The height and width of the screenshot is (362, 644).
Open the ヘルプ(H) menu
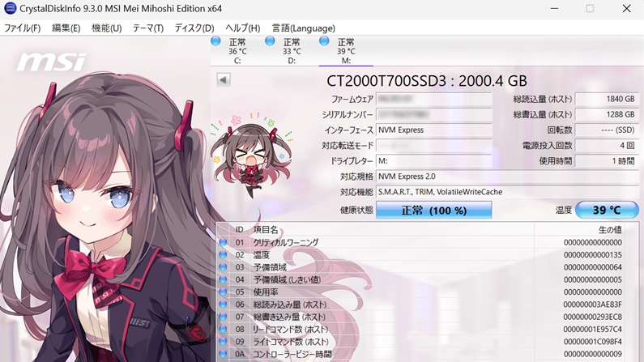point(243,28)
